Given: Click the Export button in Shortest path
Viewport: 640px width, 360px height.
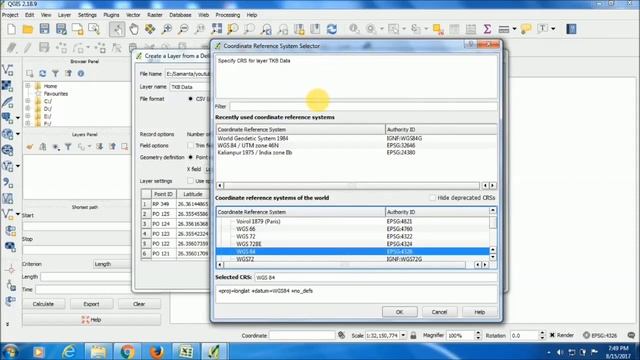Looking at the screenshot, I should 91,304.
